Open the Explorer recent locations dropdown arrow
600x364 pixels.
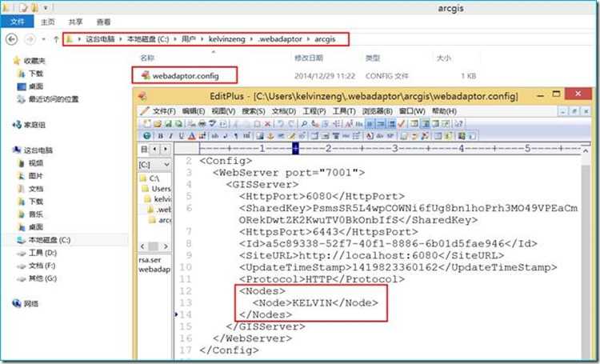(44, 39)
